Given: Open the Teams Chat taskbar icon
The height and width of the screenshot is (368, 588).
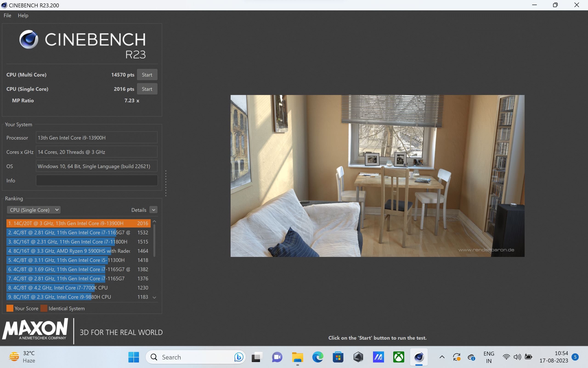Looking at the screenshot, I should (277, 357).
